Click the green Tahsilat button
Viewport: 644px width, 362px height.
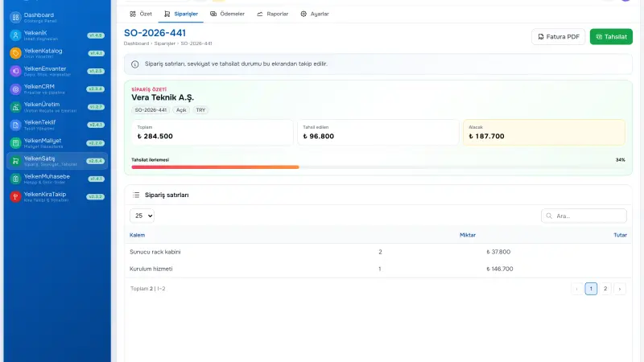(611, 36)
